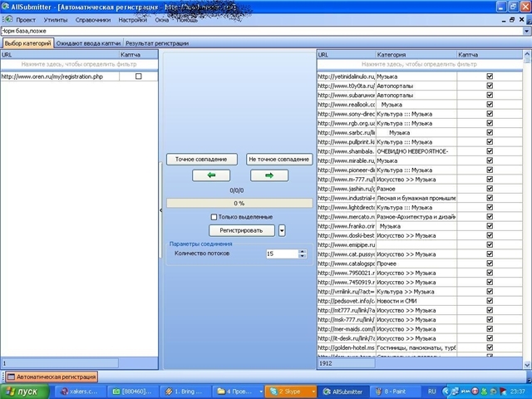Select the 'ОЧЕВИДНО НЕВЕРОЯТНОЕ-' category cell
Viewport: 532px width, 399px height.
pyautogui.click(x=416, y=151)
